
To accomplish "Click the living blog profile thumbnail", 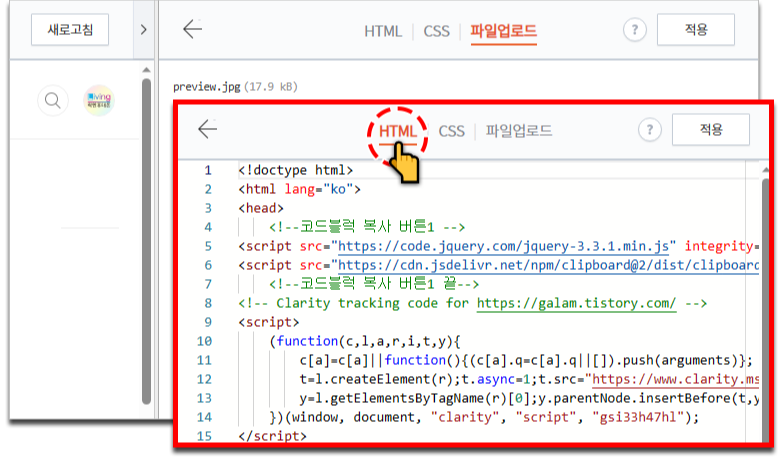I will [99, 100].
